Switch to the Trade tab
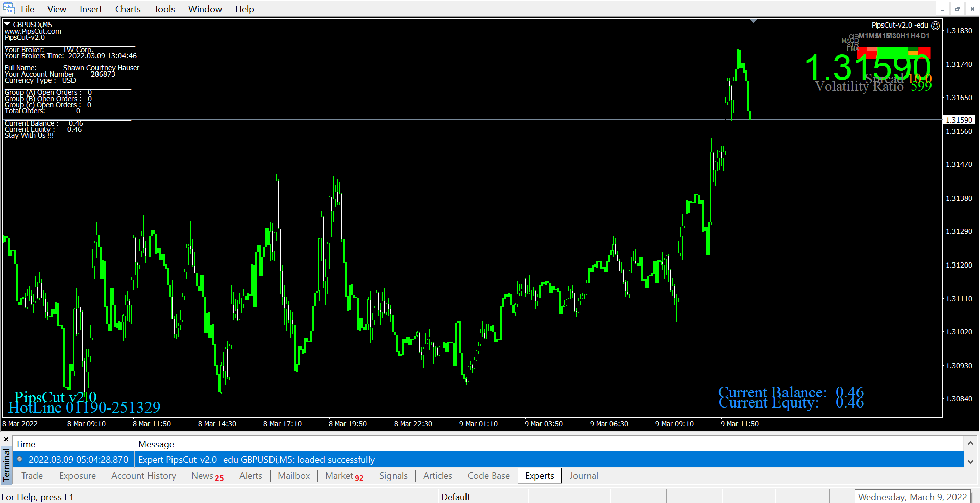 32,476
